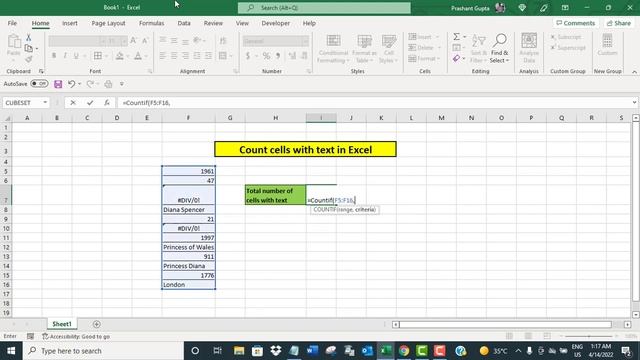
Task: Click the Select All corner triangle
Action: click(7, 118)
